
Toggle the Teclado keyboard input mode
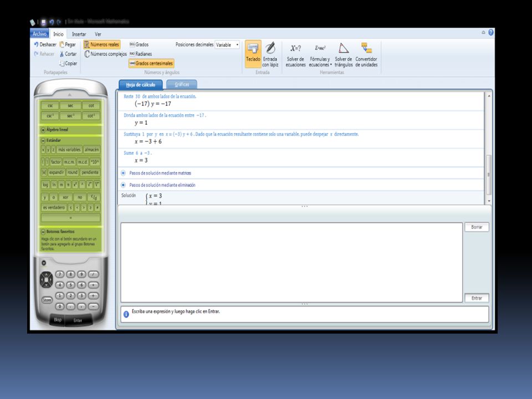(x=253, y=54)
